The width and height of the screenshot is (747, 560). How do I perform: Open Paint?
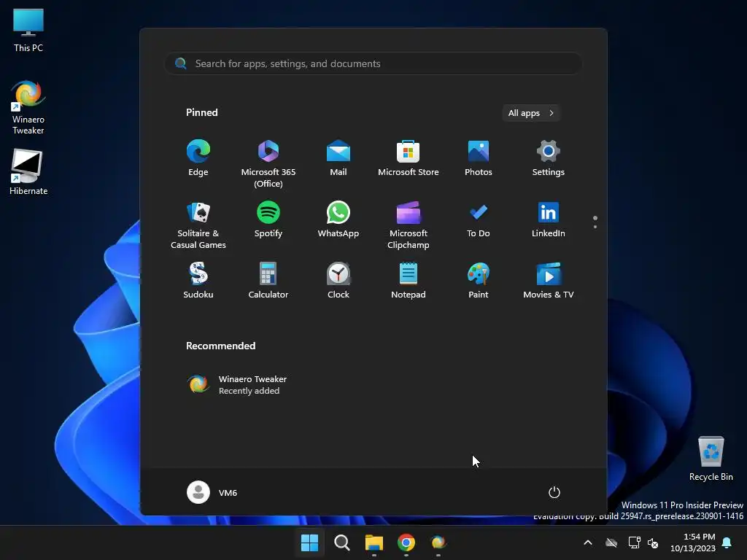479,281
